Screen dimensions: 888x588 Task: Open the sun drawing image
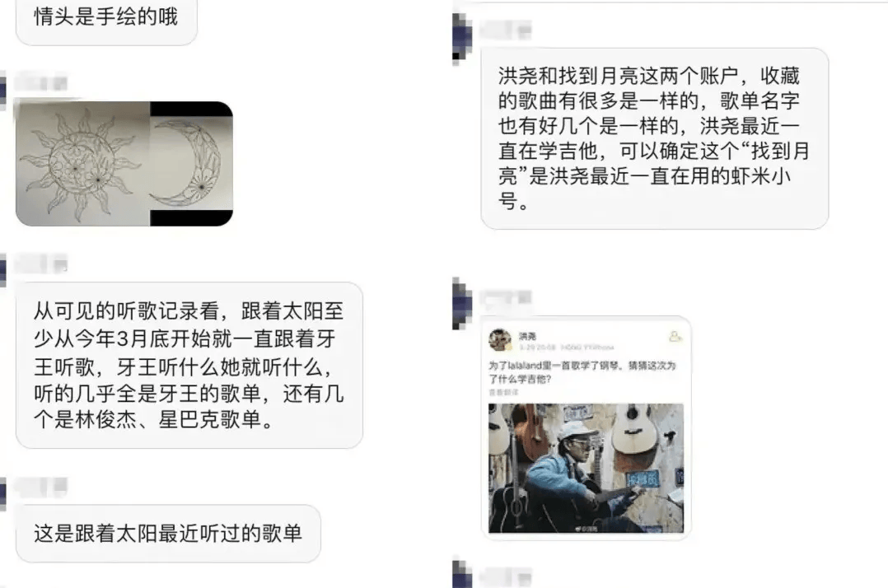click(x=82, y=164)
